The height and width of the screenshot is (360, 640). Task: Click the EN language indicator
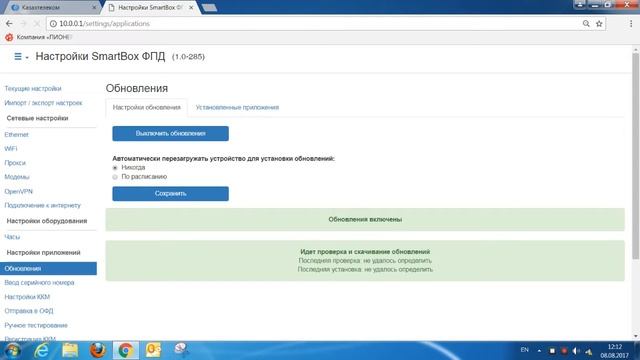pyautogui.click(x=524, y=350)
